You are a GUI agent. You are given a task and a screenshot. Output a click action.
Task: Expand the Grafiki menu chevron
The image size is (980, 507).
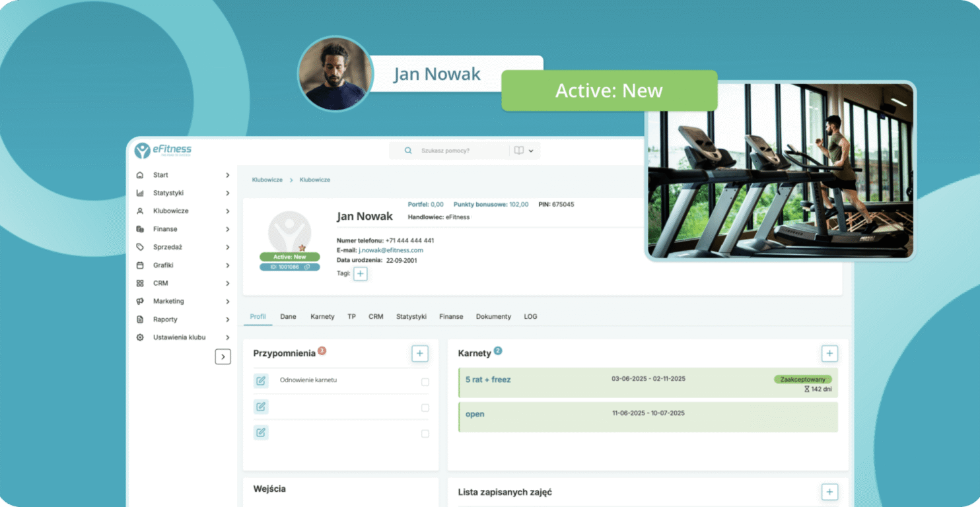pyautogui.click(x=227, y=265)
